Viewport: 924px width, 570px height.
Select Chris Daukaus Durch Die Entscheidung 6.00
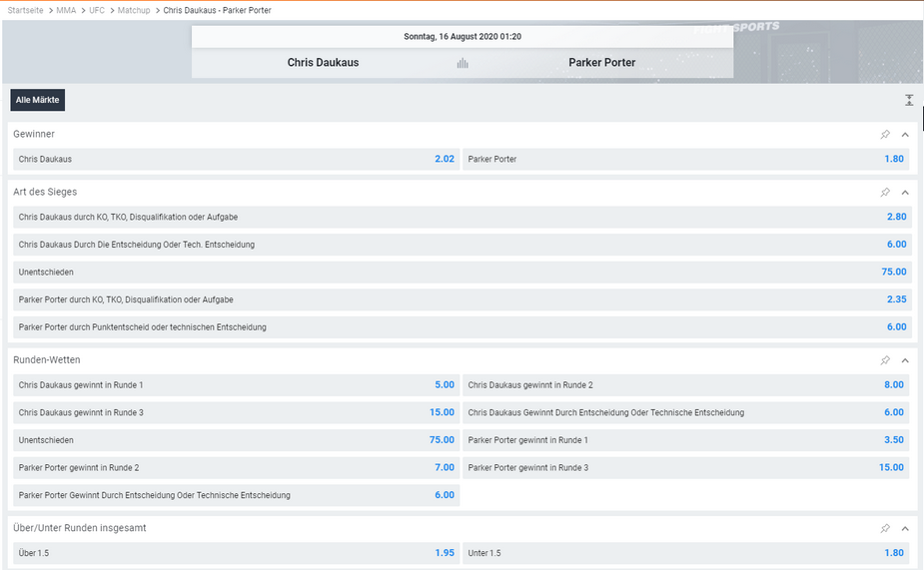click(x=462, y=245)
